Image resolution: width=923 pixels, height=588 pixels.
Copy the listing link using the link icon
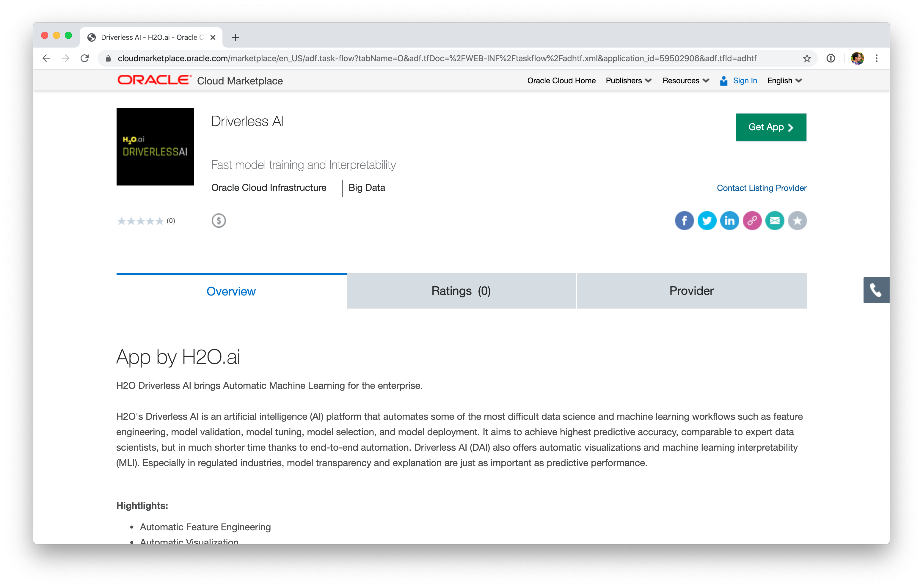point(752,220)
